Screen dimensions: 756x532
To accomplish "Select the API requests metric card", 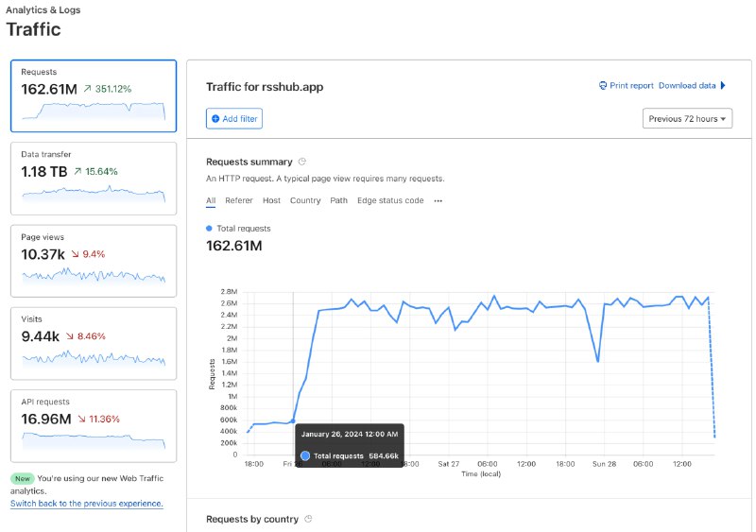I will click(x=94, y=425).
